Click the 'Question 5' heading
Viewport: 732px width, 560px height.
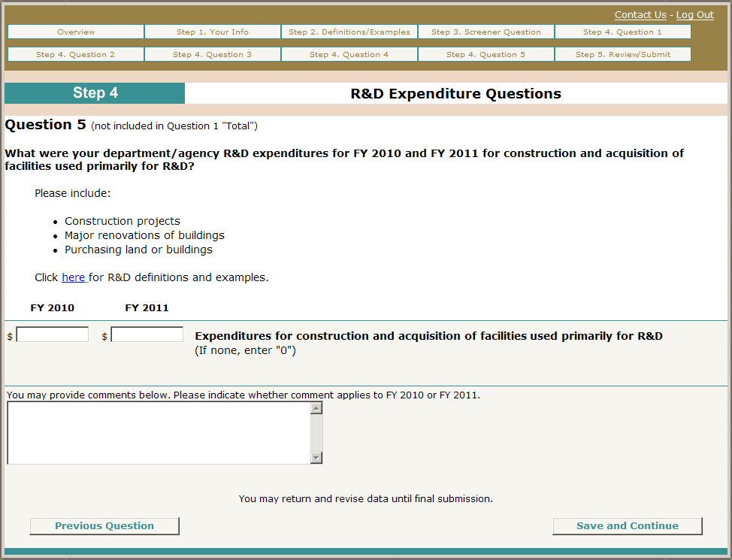(45, 125)
